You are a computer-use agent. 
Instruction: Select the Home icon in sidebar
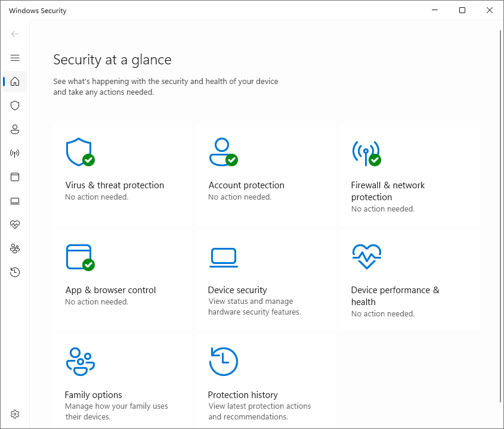pos(15,82)
